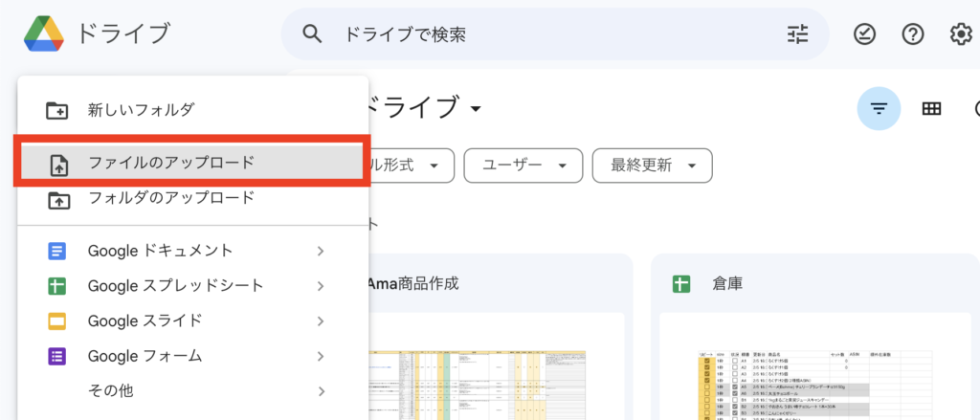The image size is (980, 420).
Task: Click the Google Slides yellow icon
Action: coord(56,321)
